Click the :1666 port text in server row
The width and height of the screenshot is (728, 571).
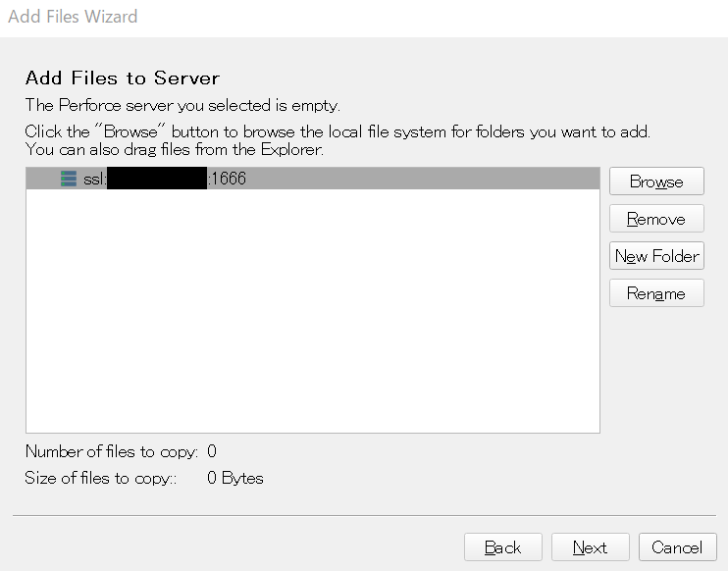[228, 179]
